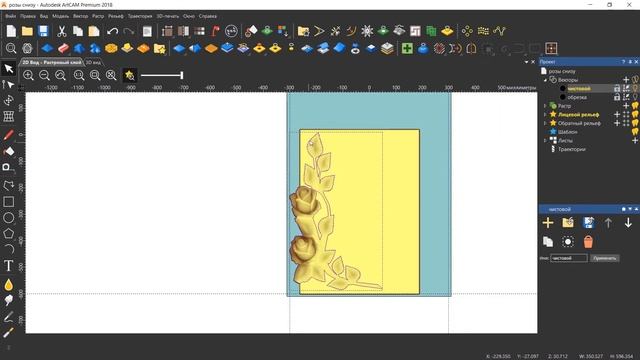
Task: Open the Траектория menu
Action: click(140, 16)
